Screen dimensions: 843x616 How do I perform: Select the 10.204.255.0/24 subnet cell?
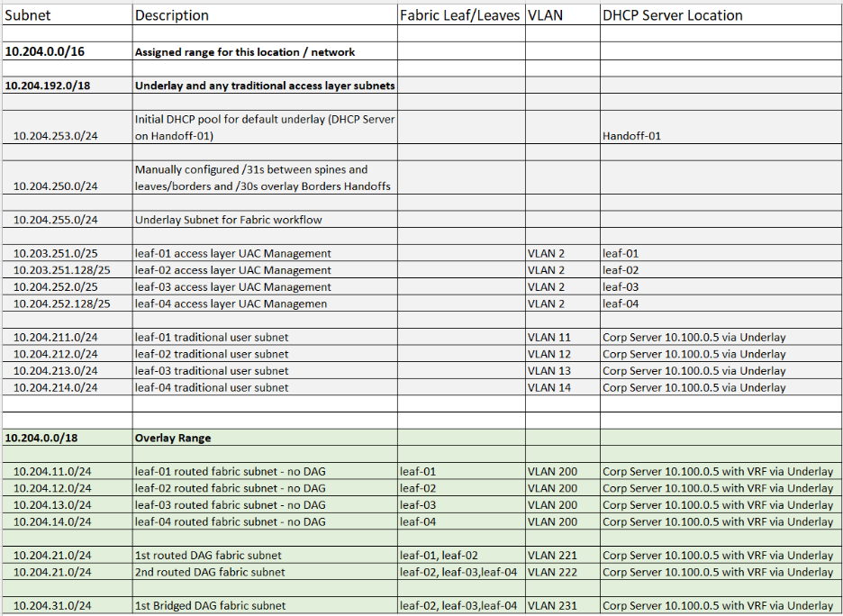[x=68, y=220]
